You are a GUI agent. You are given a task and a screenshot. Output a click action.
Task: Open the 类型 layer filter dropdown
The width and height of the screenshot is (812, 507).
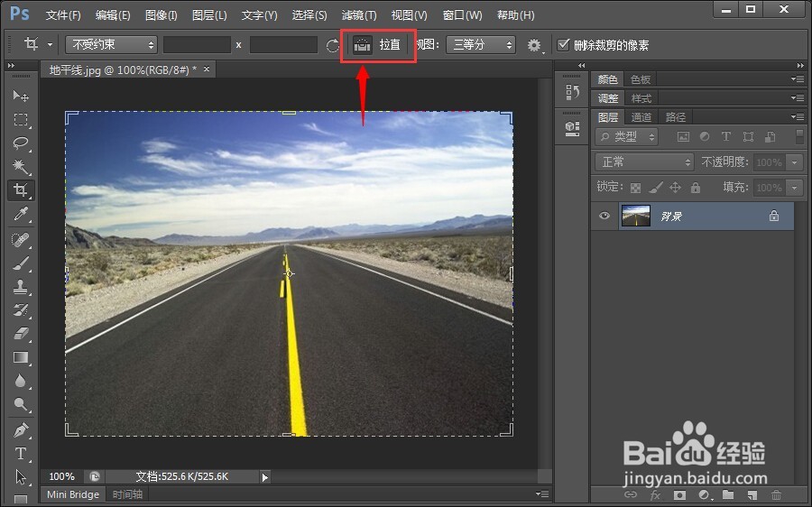[627, 137]
